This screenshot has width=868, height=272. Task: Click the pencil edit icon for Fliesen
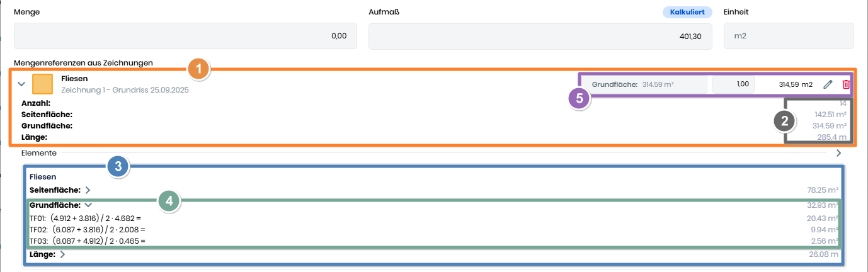point(828,84)
